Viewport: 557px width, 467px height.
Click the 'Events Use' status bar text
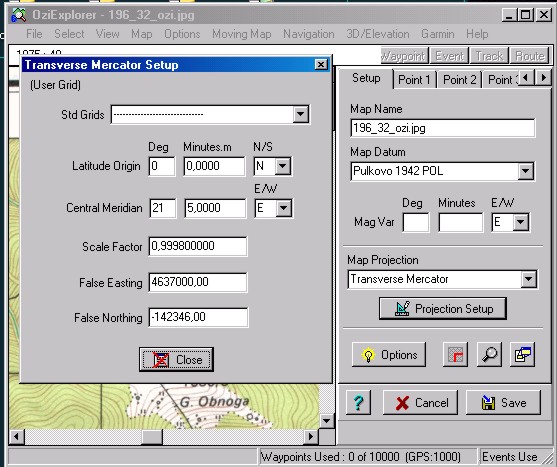pyautogui.click(x=509, y=457)
